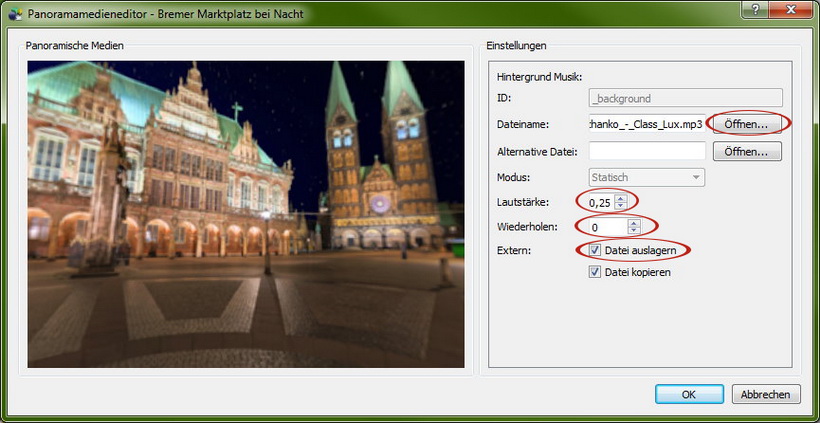Image resolution: width=820 pixels, height=423 pixels.
Task: Click the help question mark button
Action: [755, 10]
